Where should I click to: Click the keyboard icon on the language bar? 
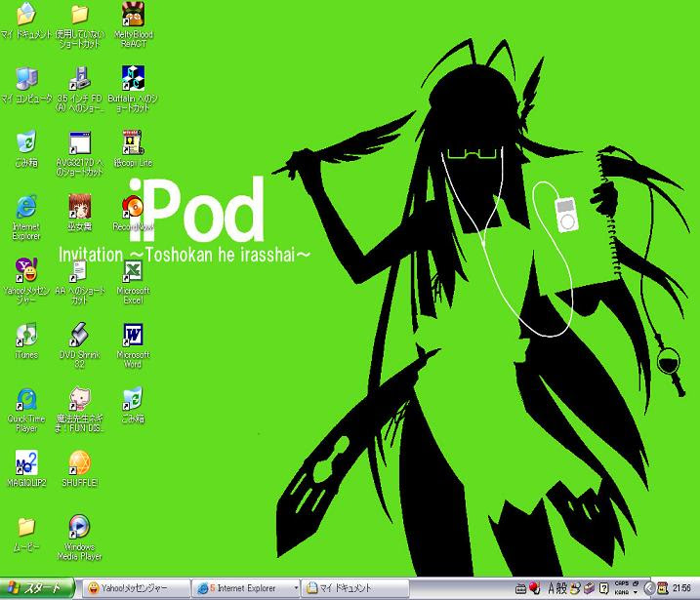click(x=520, y=589)
